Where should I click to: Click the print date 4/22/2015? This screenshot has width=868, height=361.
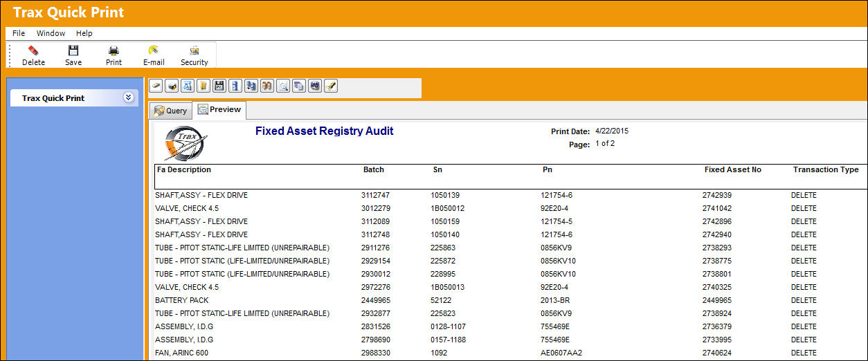(x=612, y=131)
